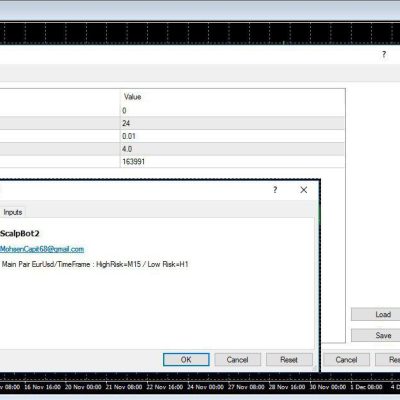Select the value cell showing 24
The image size is (400, 400).
232,123
